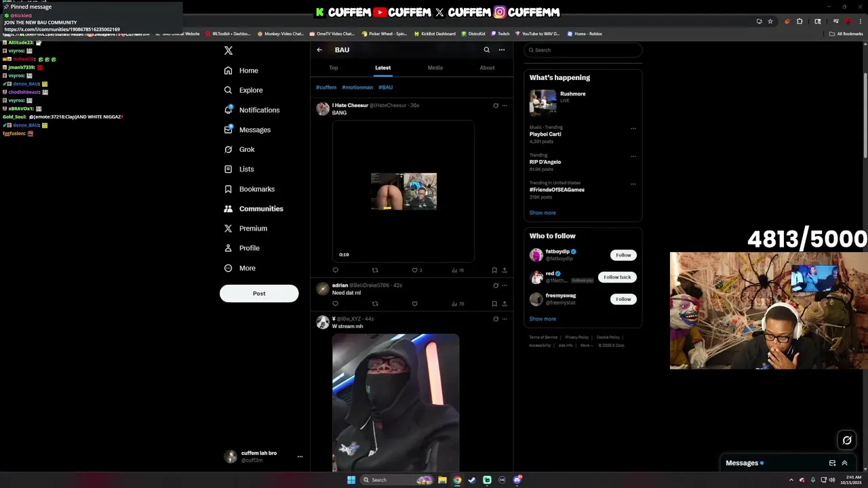Reply to I Hate Cheesur's post
This screenshot has width=868, height=488.
[x=335, y=270]
